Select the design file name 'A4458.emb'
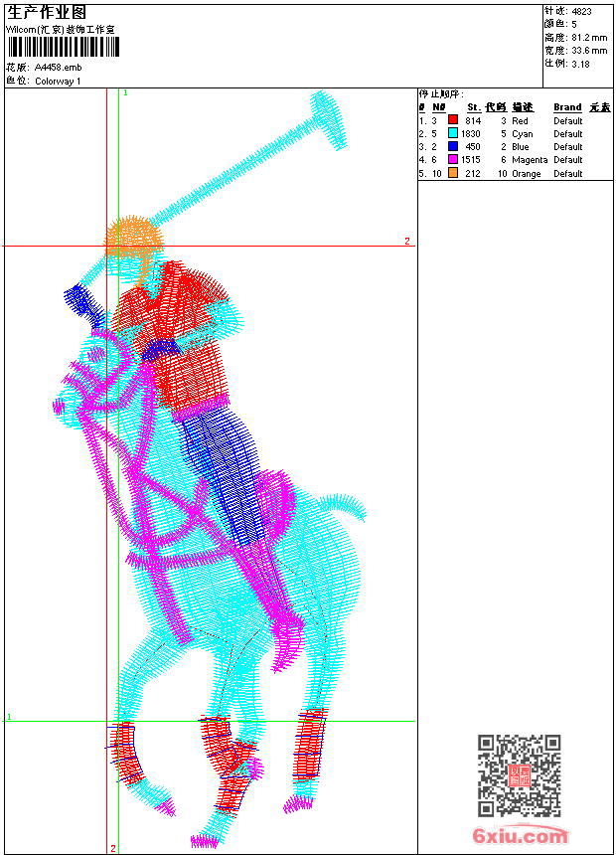 59,68
